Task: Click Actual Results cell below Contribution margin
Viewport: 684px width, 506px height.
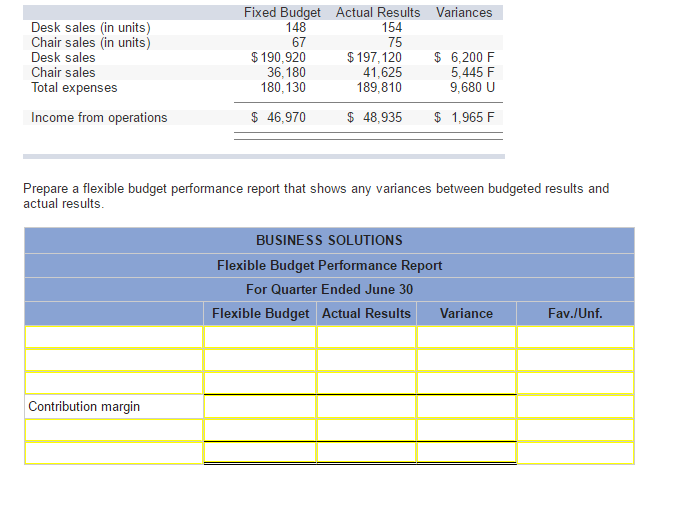Action: click(x=366, y=430)
